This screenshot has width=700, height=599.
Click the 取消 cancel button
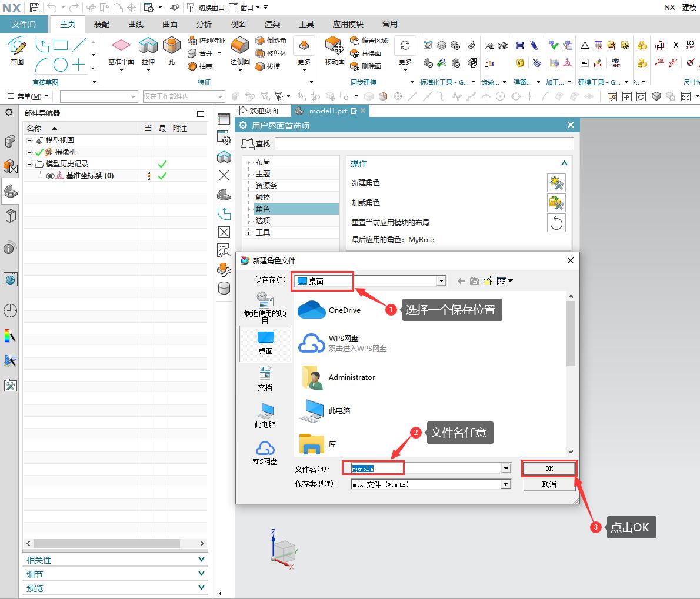(x=549, y=484)
